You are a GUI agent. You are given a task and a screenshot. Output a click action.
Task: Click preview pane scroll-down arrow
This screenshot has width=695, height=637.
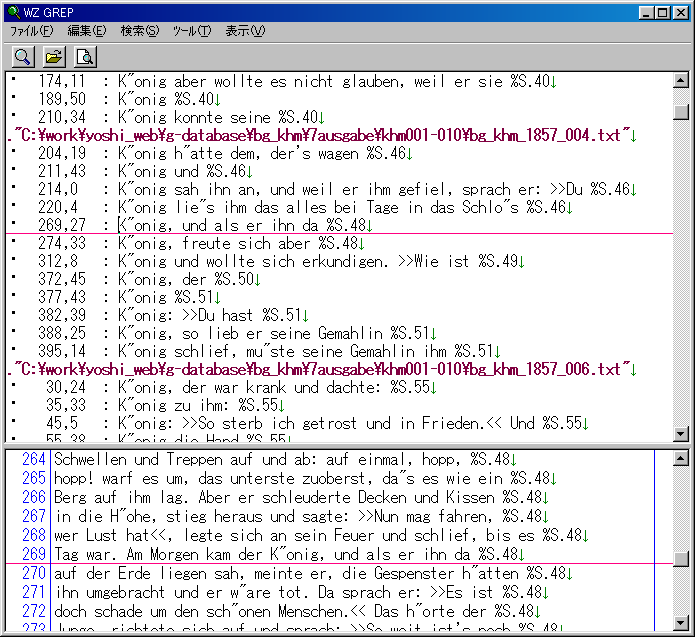point(680,622)
